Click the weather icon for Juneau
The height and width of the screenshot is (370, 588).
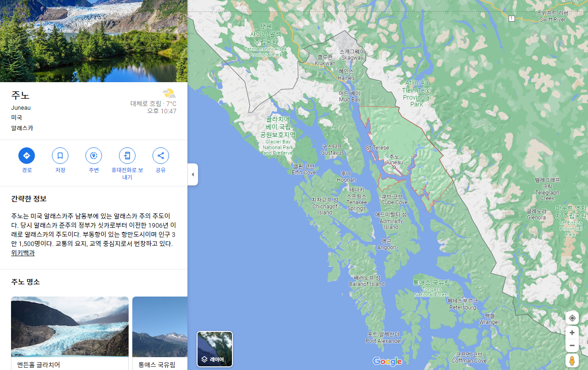tap(169, 94)
